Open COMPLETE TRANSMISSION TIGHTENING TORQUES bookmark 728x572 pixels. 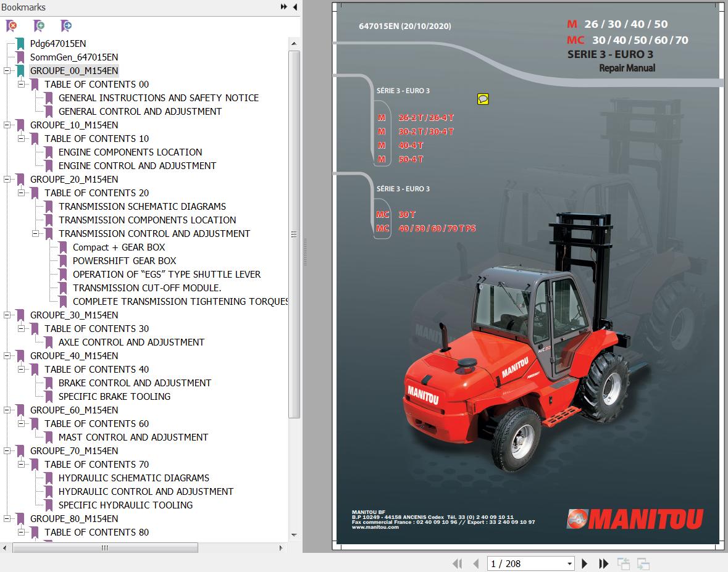180,302
